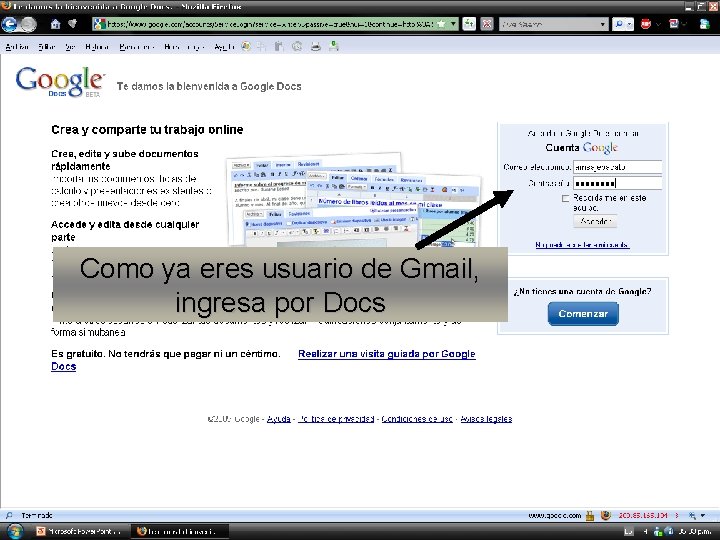Click the round extension icon beside the padlock
The image size is (720, 540).
tap(606, 516)
